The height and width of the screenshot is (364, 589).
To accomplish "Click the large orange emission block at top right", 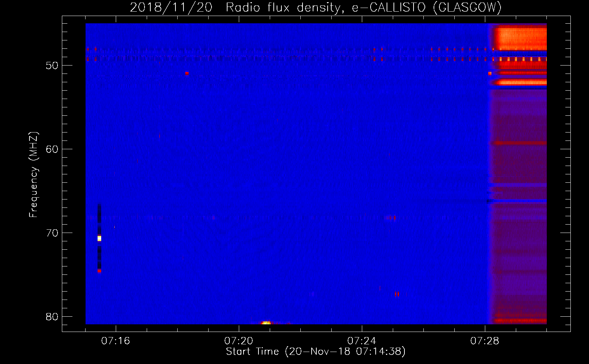I will (x=521, y=38).
